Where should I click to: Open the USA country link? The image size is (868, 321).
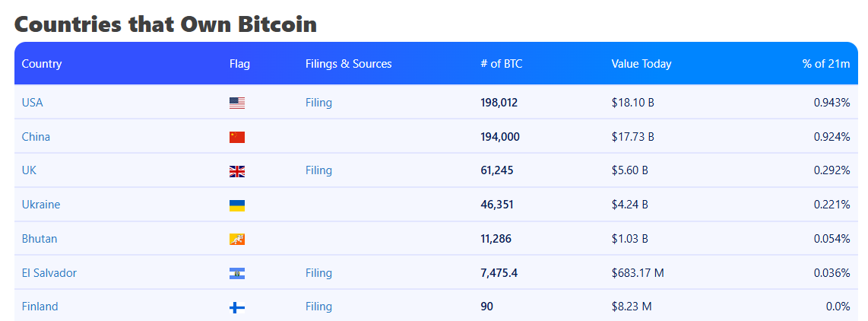coord(33,103)
